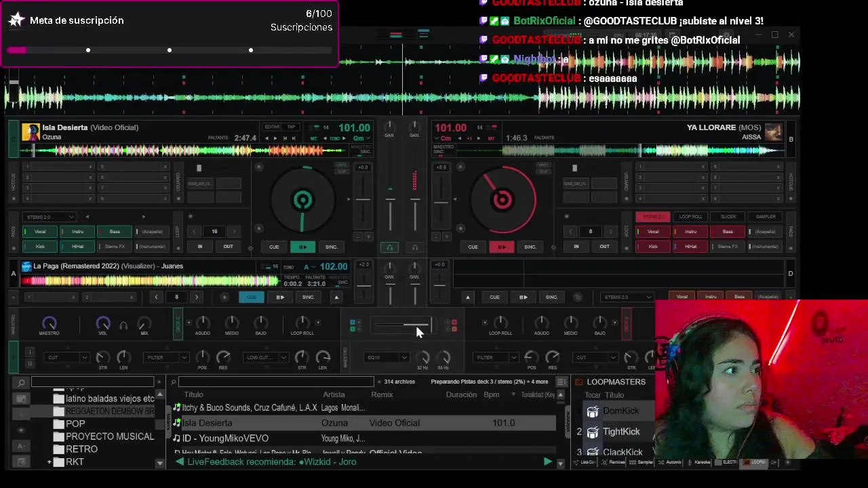The image size is (868, 488).
Task: Double the 16-beat loop on left deck
Action: [x=234, y=232]
